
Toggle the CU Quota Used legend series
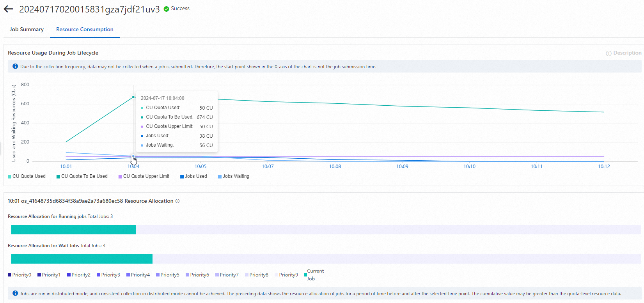coord(27,176)
